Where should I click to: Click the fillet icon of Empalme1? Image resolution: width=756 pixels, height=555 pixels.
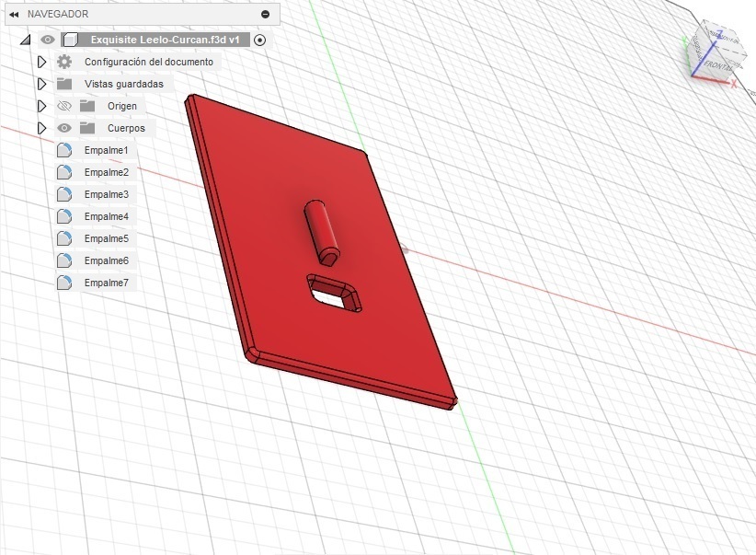pyautogui.click(x=64, y=150)
